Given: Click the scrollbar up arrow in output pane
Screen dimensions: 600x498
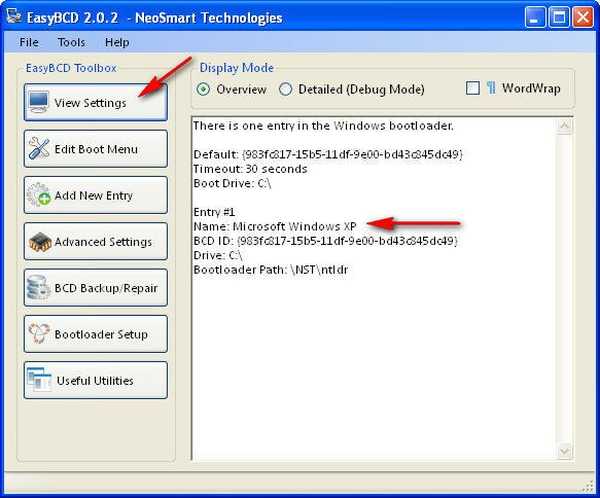Looking at the screenshot, I should click(567, 126).
